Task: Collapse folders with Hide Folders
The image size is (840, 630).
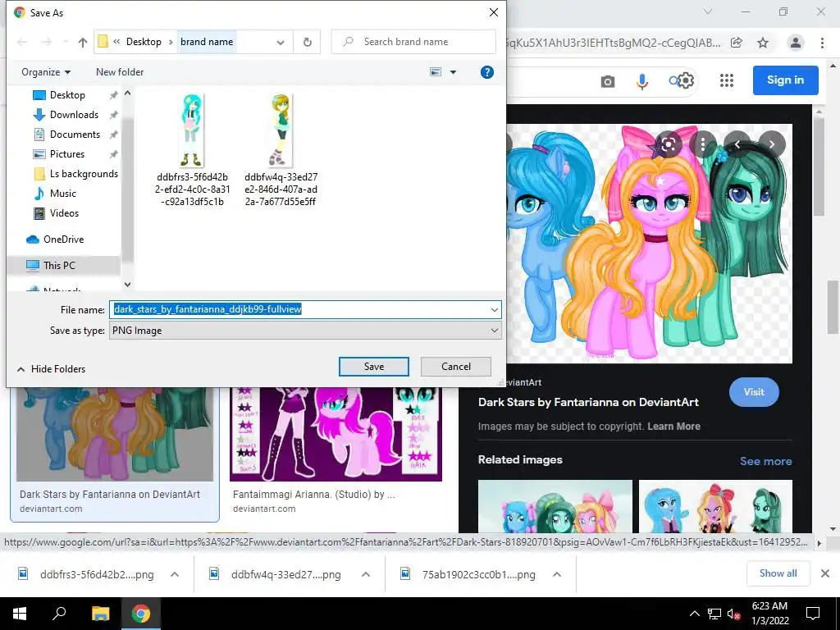Action: [x=52, y=369]
